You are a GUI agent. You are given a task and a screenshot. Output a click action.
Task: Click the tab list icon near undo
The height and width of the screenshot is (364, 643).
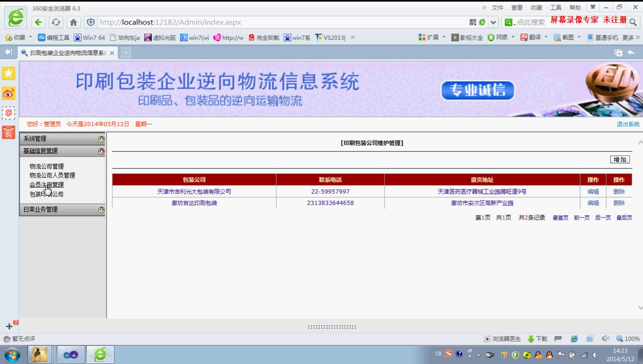(618, 52)
